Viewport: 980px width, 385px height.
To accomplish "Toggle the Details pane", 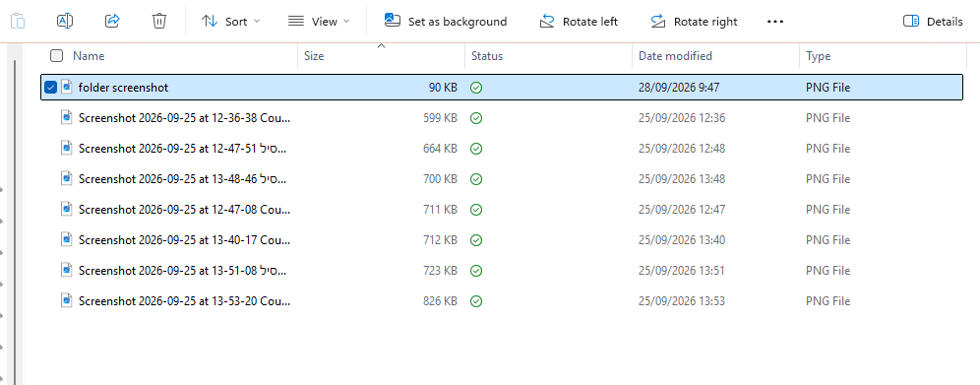I will point(933,22).
